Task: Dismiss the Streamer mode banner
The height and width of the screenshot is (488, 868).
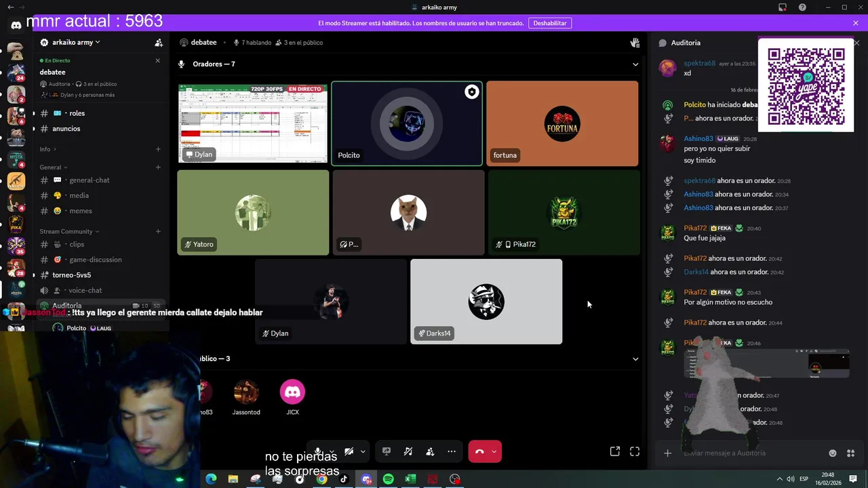Action: point(856,23)
